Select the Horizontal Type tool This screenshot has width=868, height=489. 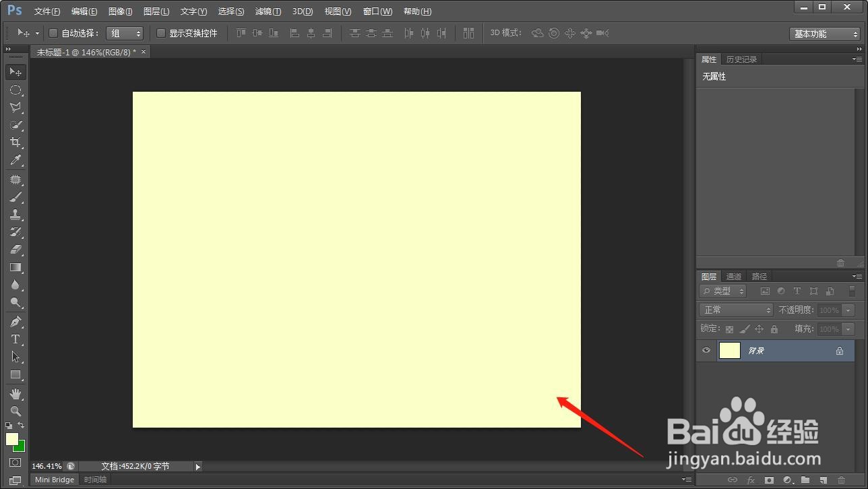pos(15,339)
